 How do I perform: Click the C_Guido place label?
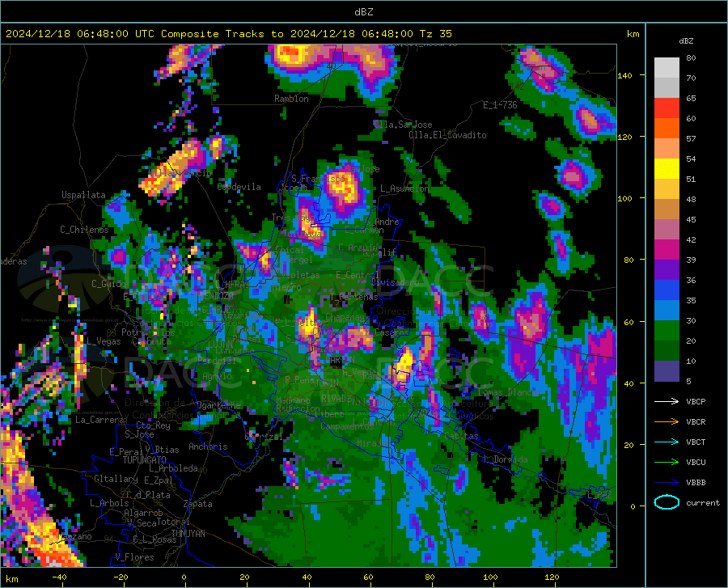tap(108, 284)
